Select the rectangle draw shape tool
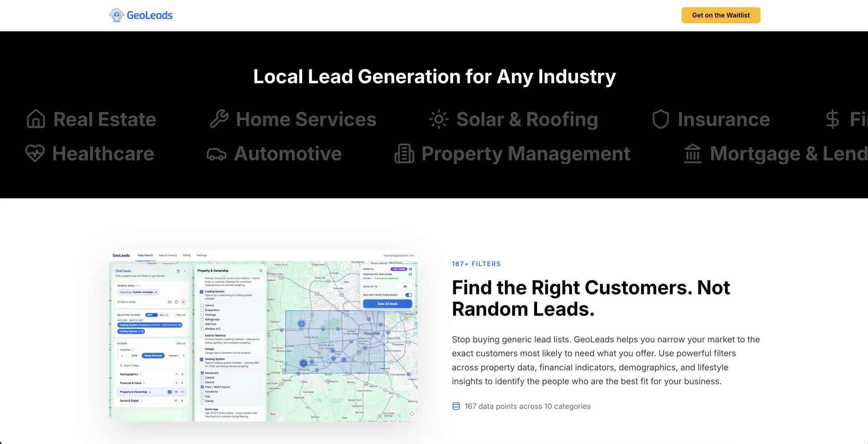 pyautogui.click(x=170, y=302)
